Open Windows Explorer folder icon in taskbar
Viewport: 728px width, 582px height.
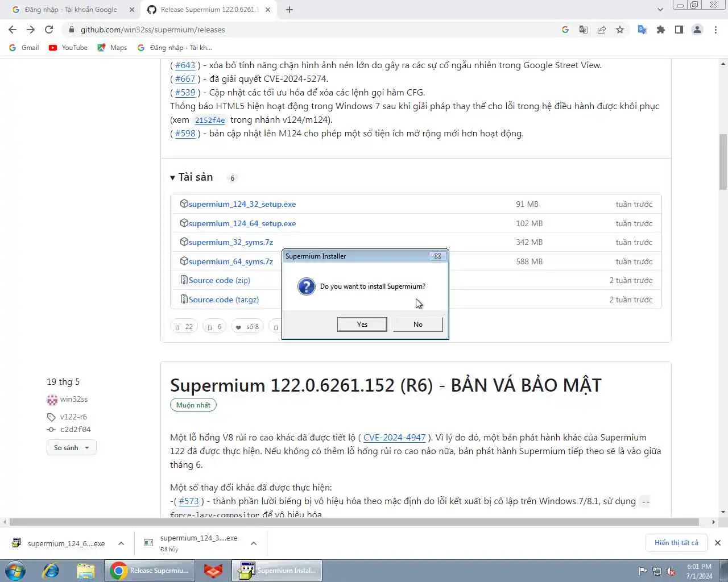[x=85, y=571]
